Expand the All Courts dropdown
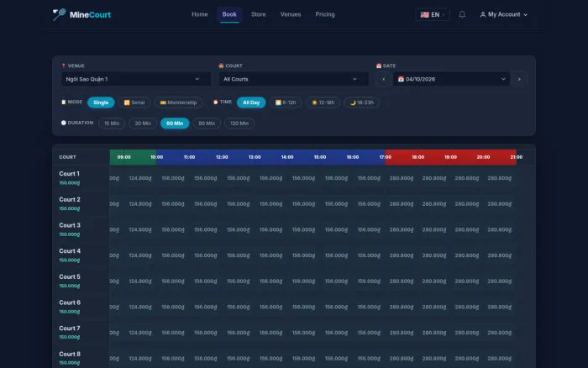The width and height of the screenshot is (588, 368). pos(294,79)
